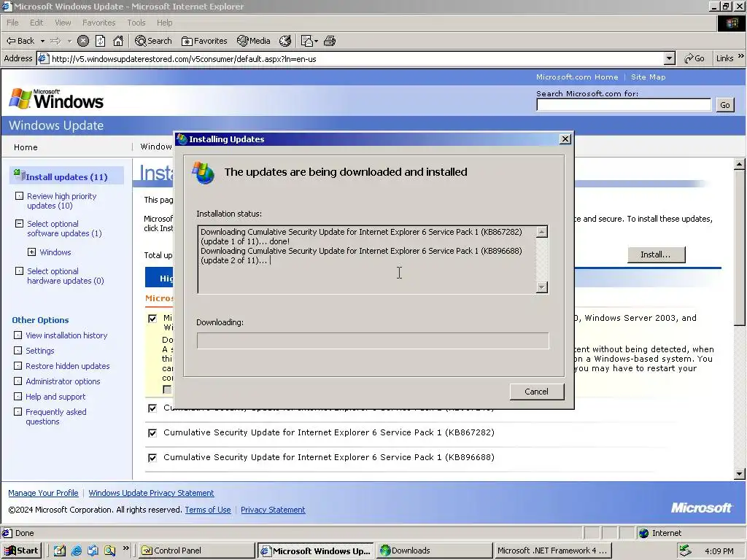Image resolution: width=747 pixels, height=560 pixels.
Task: Open Restore hidden updates link
Action: point(68,366)
